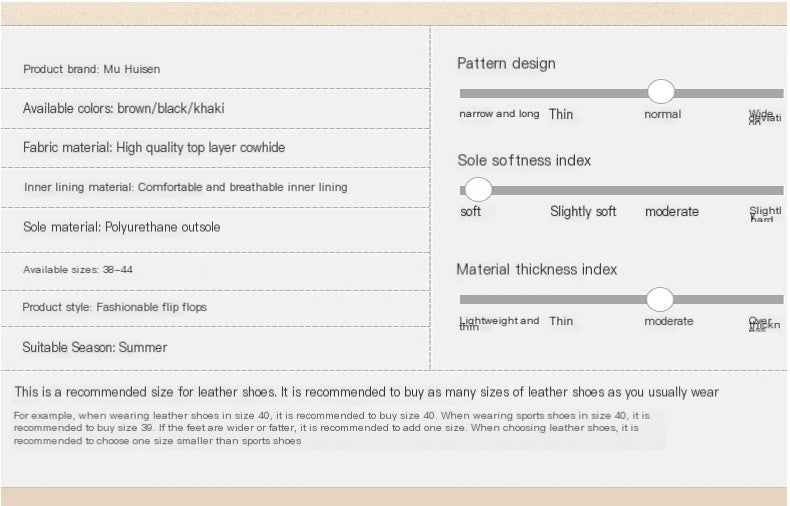Click the Material thickness index slider knob
This screenshot has width=790, height=506.
(x=660, y=298)
